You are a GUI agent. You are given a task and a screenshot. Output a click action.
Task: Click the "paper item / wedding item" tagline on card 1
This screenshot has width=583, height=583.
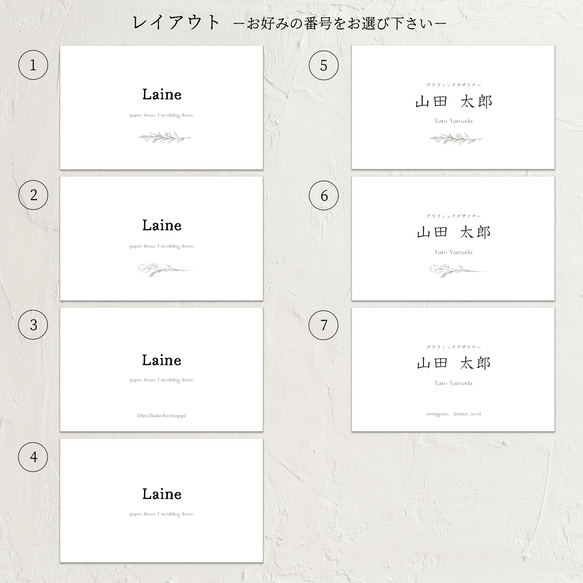(162, 116)
